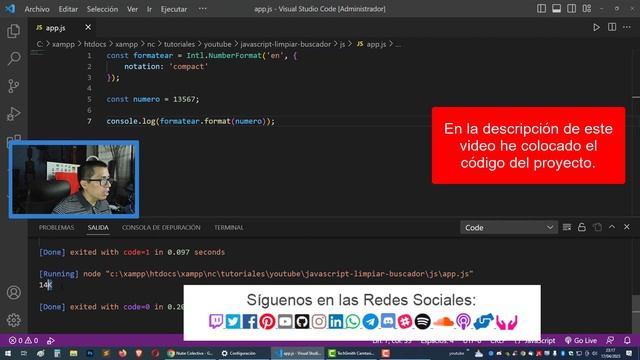640x360 pixels.
Task: Open the Manage gear icon
Action: 13,320
